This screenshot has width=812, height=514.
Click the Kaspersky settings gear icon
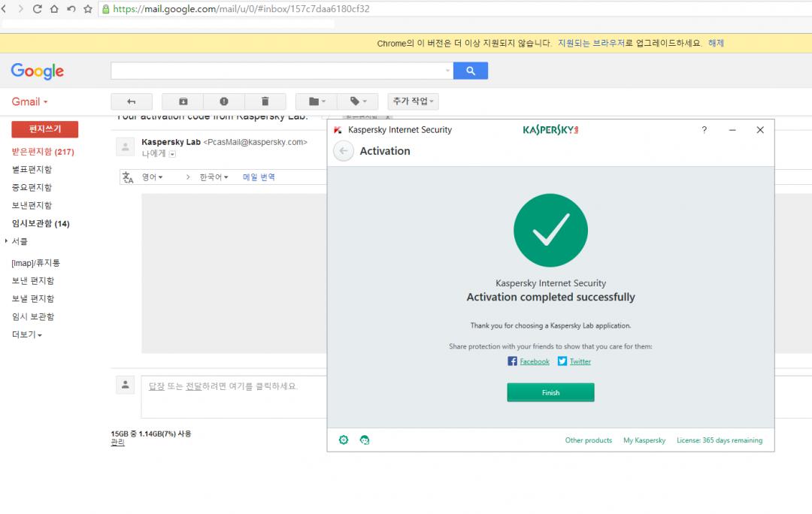344,440
